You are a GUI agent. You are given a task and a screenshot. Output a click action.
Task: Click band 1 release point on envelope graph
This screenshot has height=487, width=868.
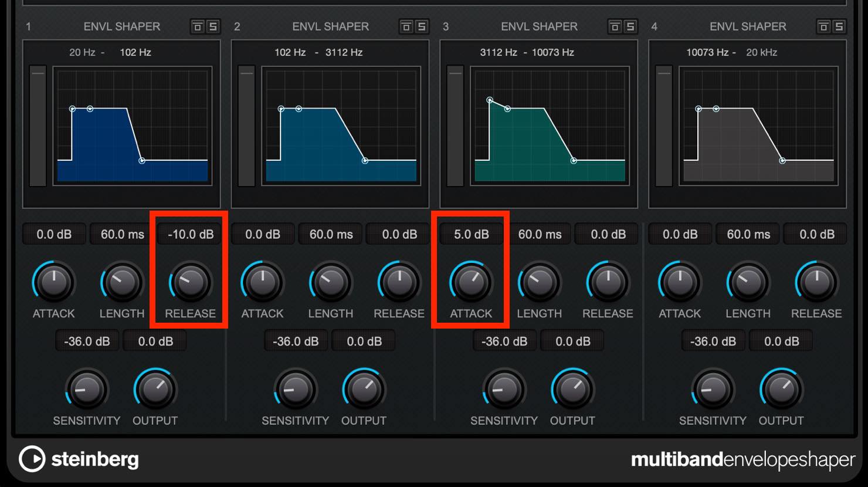pos(142,160)
